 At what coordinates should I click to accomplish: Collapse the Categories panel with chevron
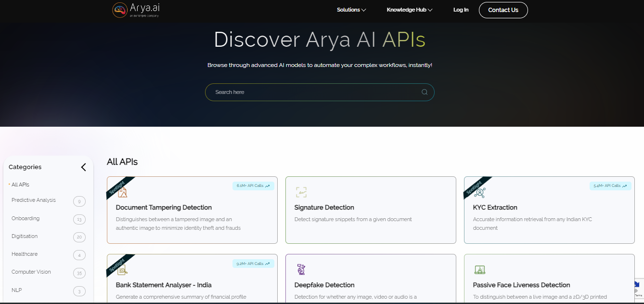click(83, 167)
